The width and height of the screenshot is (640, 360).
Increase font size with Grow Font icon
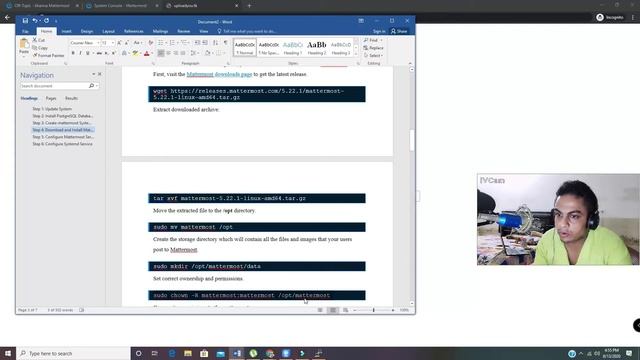click(x=119, y=43)
